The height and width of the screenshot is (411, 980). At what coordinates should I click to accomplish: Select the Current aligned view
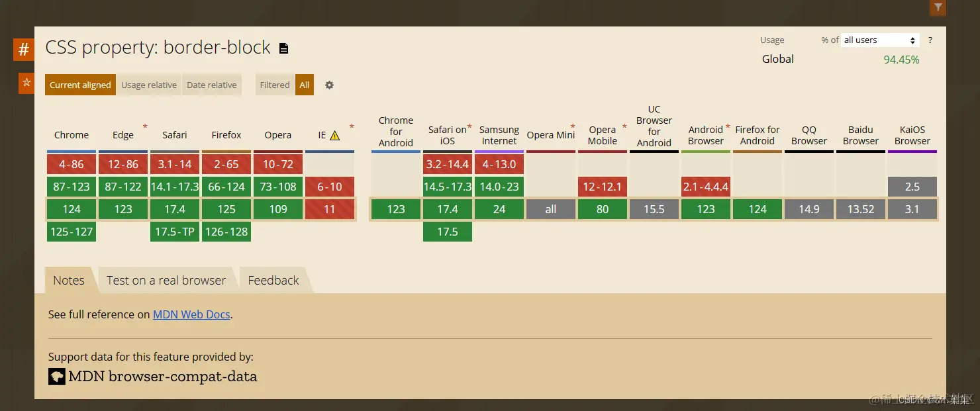(80, 85)
